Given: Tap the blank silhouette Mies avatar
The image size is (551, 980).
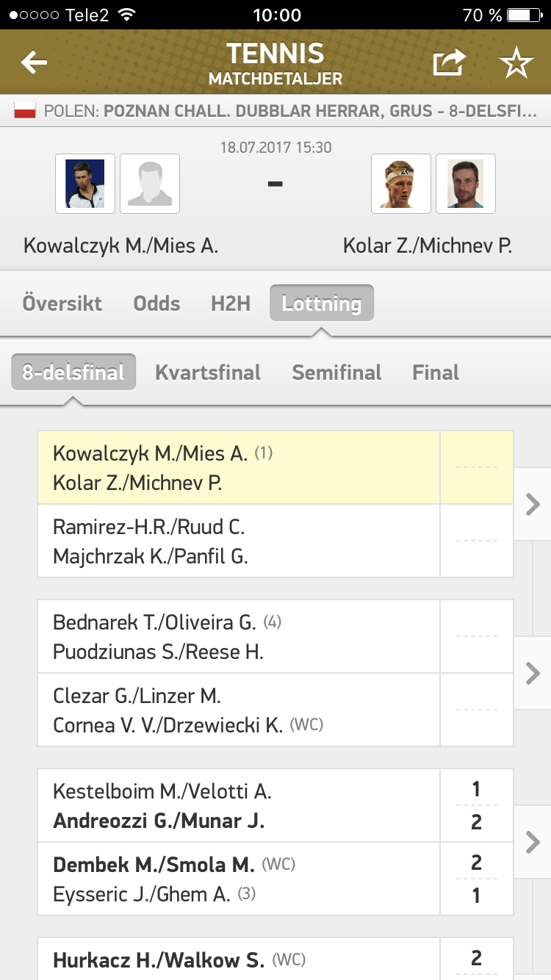Looking at the screenshot, I should pyautogui.click(x=150, y=184).
